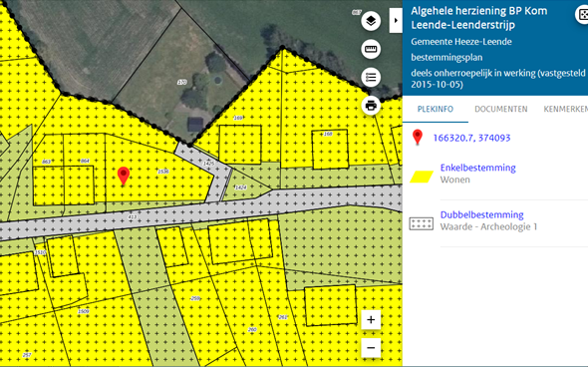Click the red pin icon beside coordinates
The image size is (588, 367).
pyautogui.click(x=418, y=138)
